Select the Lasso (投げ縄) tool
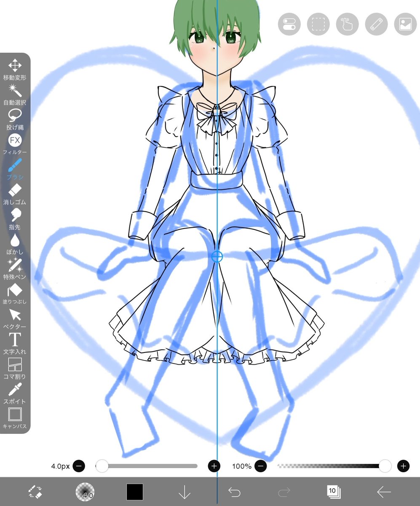 (x=15, y=119)
